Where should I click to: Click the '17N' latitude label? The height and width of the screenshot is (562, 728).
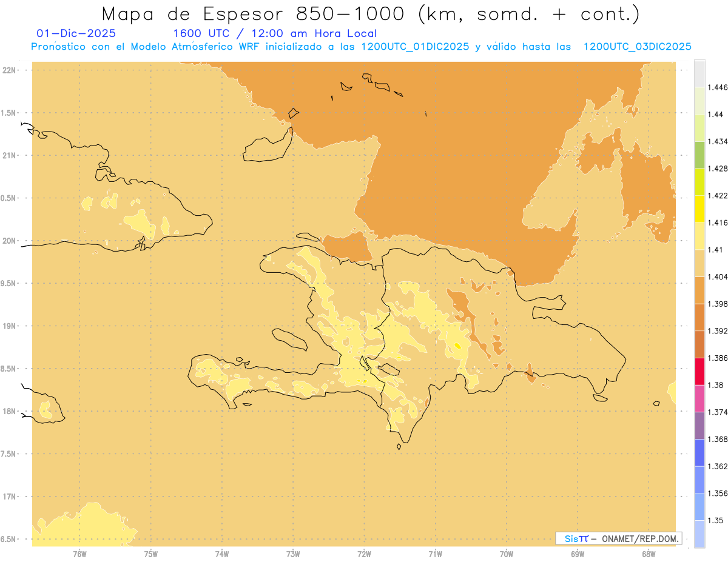tap(8, 497)
